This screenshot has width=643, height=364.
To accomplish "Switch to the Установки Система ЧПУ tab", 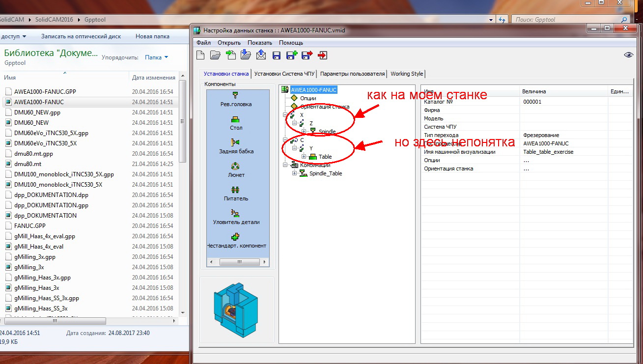I will tap(284, 74).
